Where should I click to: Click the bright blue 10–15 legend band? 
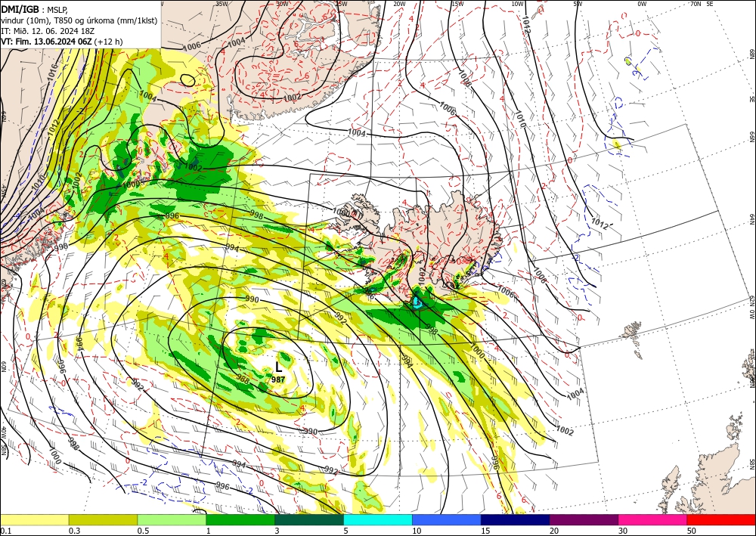pyautogui.click(x=447, y=519)
